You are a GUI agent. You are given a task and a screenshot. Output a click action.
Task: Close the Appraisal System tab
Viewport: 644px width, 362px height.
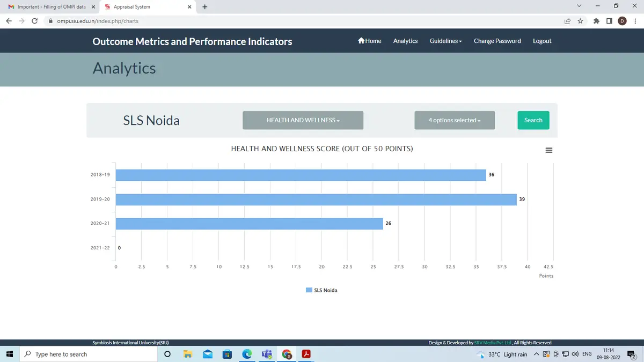tap(189, 7)
